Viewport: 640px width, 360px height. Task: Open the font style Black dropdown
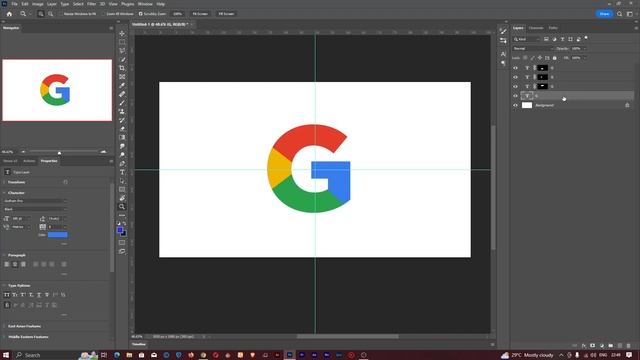point(35,209)
